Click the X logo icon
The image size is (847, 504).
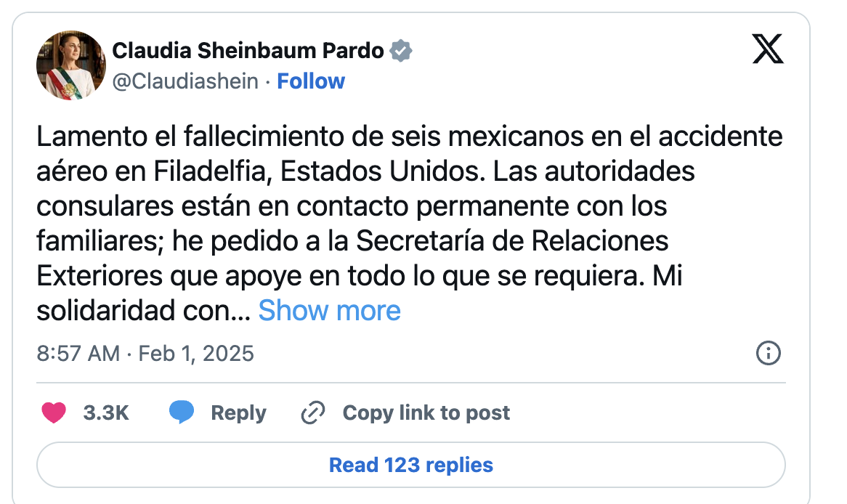point(767,49)
